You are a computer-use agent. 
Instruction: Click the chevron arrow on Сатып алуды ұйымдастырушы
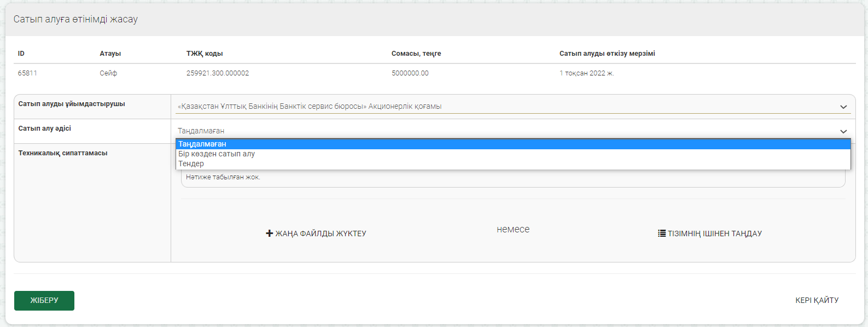843,107
